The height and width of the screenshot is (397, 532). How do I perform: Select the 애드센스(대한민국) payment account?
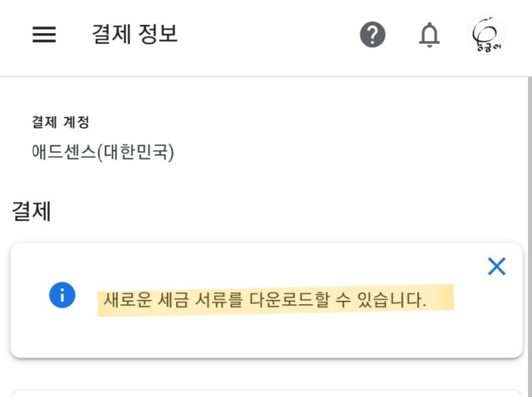pos(103,151)
